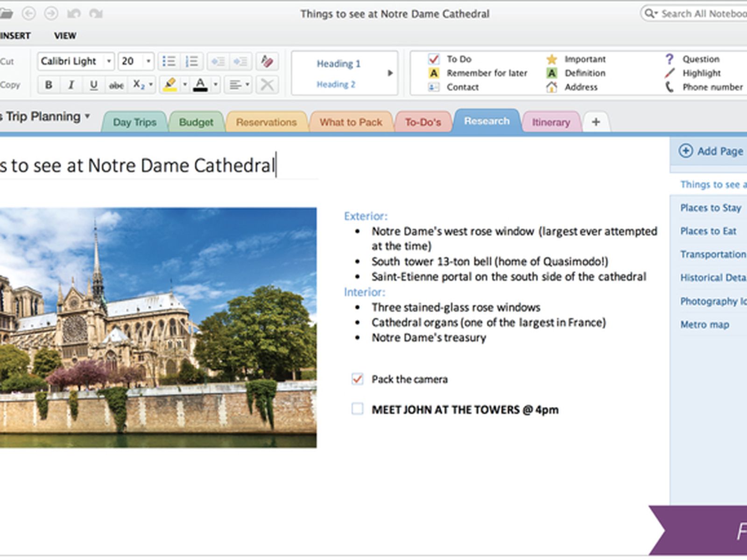The image size is (747, 560).
Task: Open the Trip Planning notebook dropdown
Action: [x=87, y=116]
